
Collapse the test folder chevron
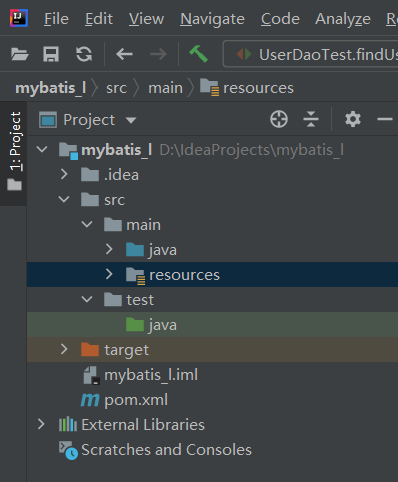[87, 299]
